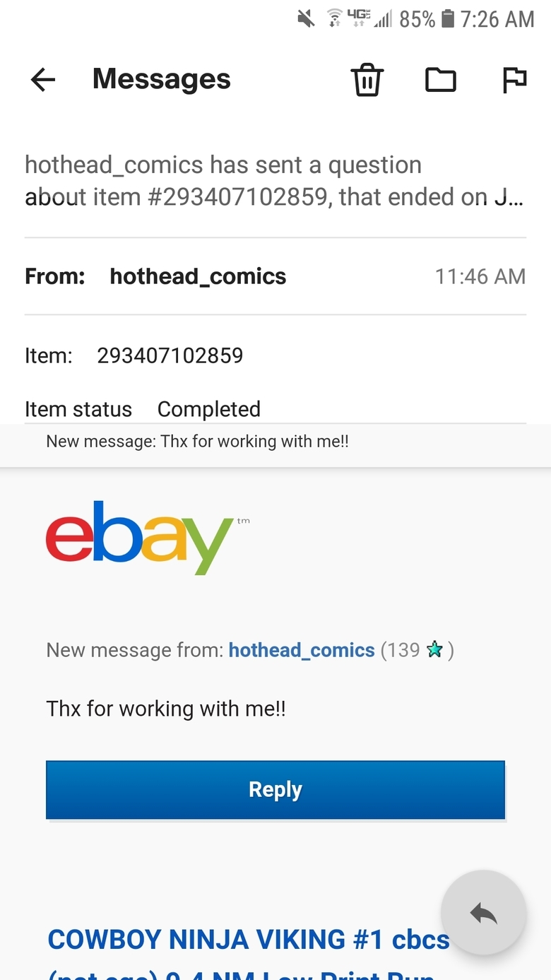Tap the Wi-Fi status bar icon

335,19
